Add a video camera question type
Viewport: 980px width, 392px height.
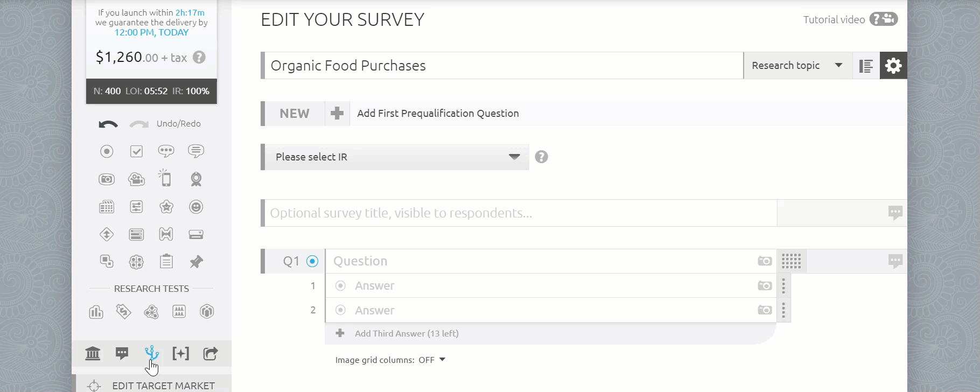point(136,179)
